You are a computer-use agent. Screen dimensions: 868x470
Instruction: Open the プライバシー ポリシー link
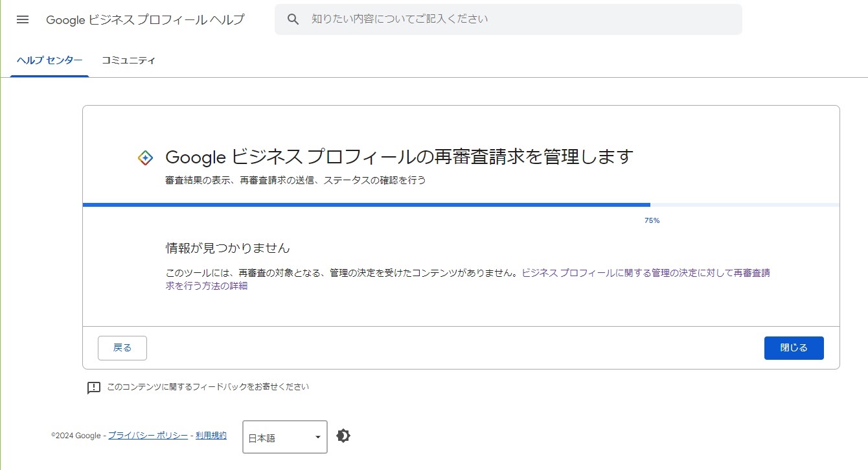pos(148,436)
